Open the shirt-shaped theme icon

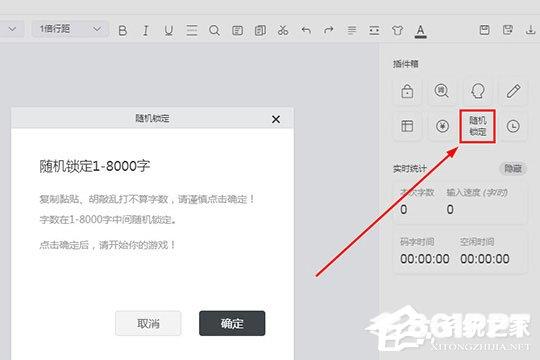(397, 30)
